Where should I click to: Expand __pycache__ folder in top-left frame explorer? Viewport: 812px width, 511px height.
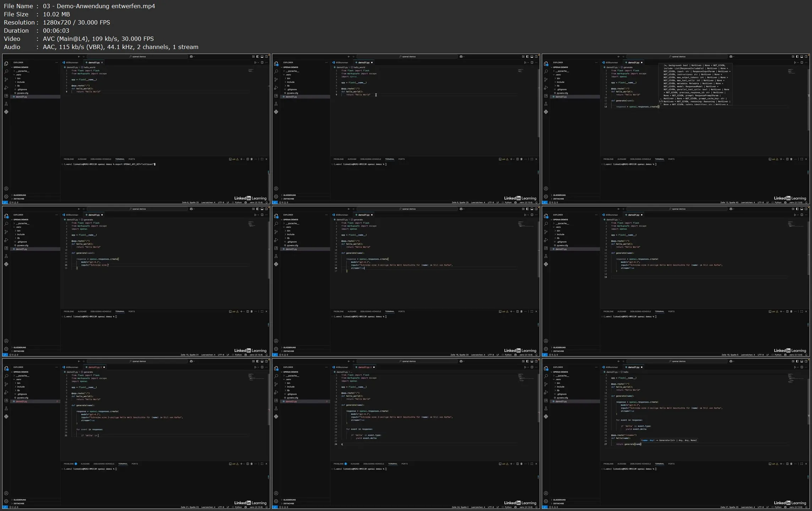pos(22,71)
